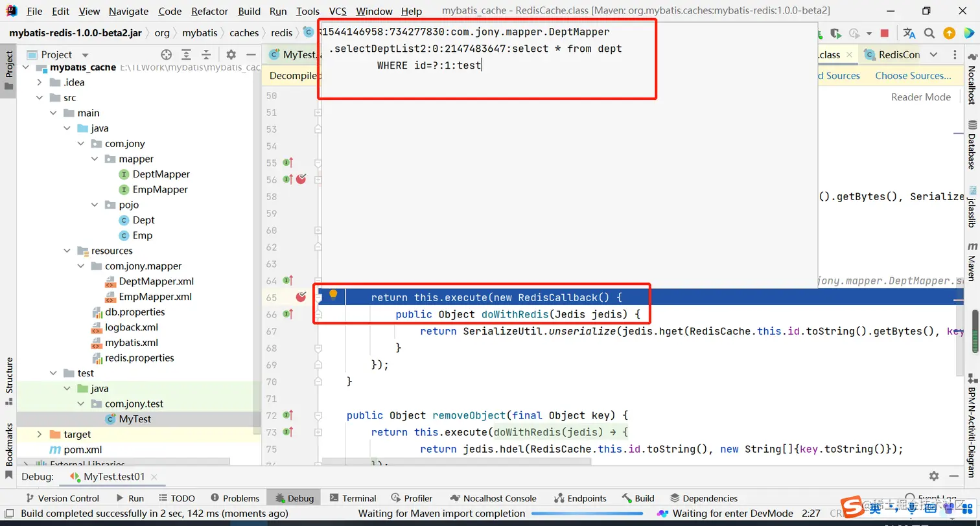Screen dimensions: 980x526
Task: Toggle the breakpoint on line 65
Action: coord(301,297)
